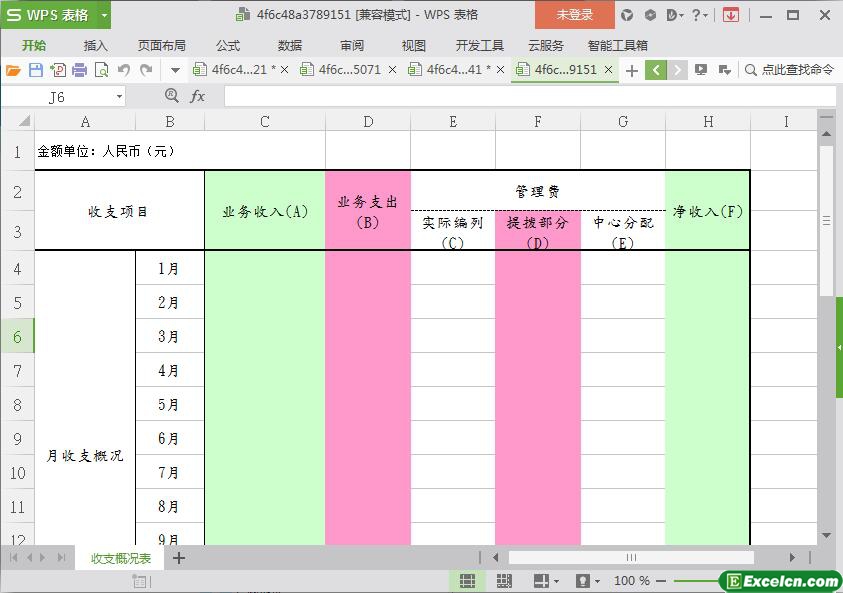843x593 pixels.
Task: Open the WPS D menu dropdown
Action: (x=675, y=15)
